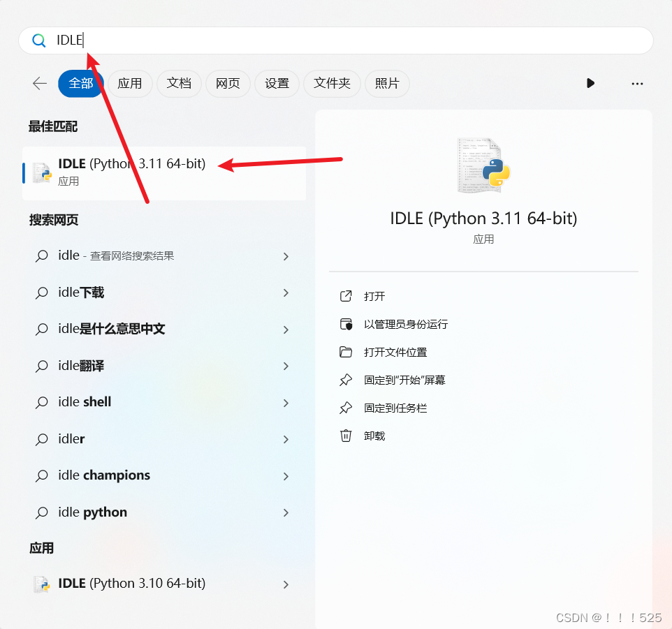This screenshot has width=672, height=629.
Task: Click the open-external icon next to 打开
Action: [x=346, y=296]
